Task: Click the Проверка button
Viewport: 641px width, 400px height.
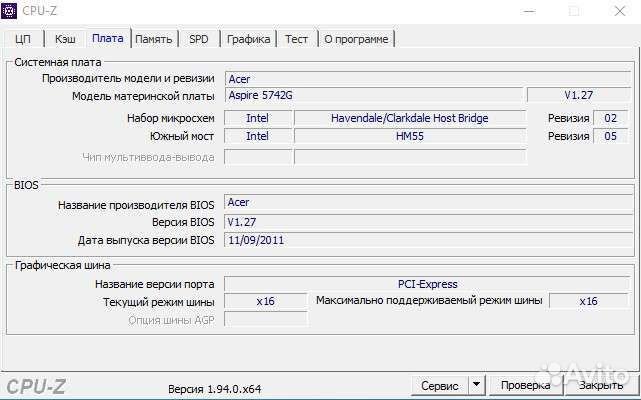Action: click(526, 386)
